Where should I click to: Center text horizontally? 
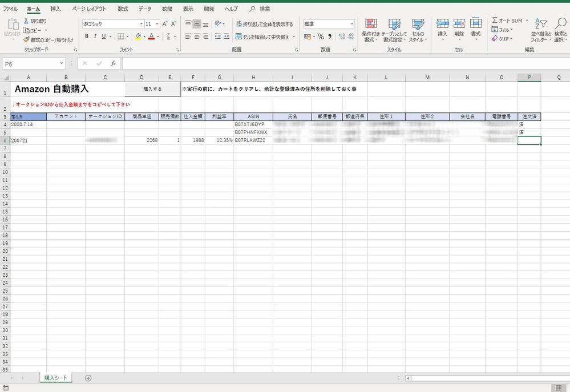tap(197, 37)
